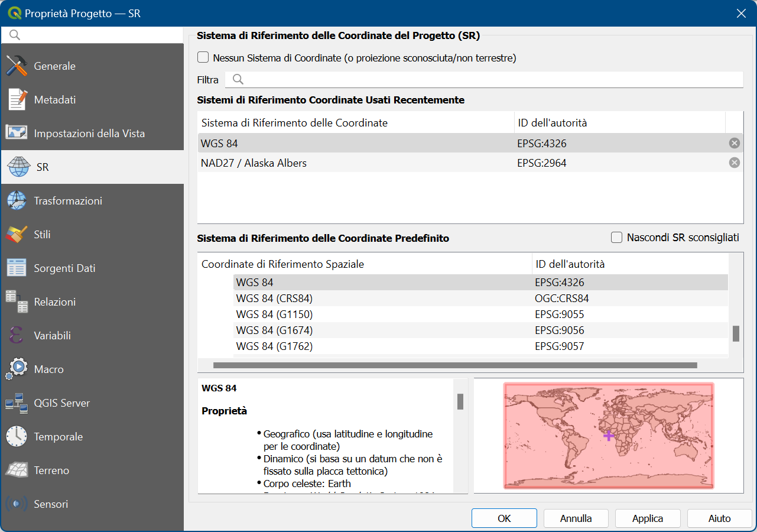Open the Metadati tab
The image size is (757, 532).
pos(92,100)
